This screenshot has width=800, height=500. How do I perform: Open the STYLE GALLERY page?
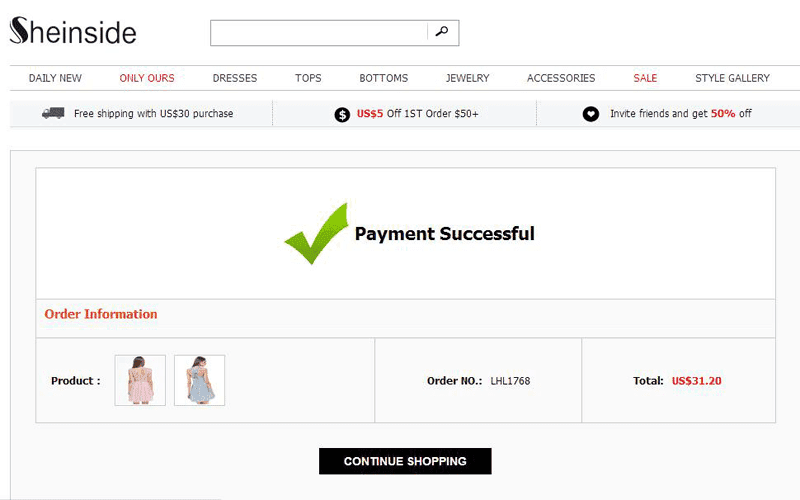[x=732, y=78]
